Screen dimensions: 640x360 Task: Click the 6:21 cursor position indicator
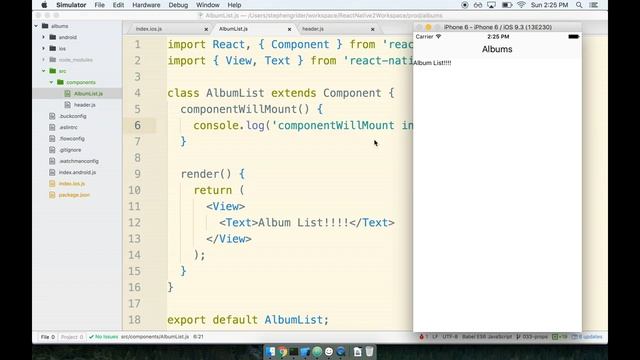point(198,337)
